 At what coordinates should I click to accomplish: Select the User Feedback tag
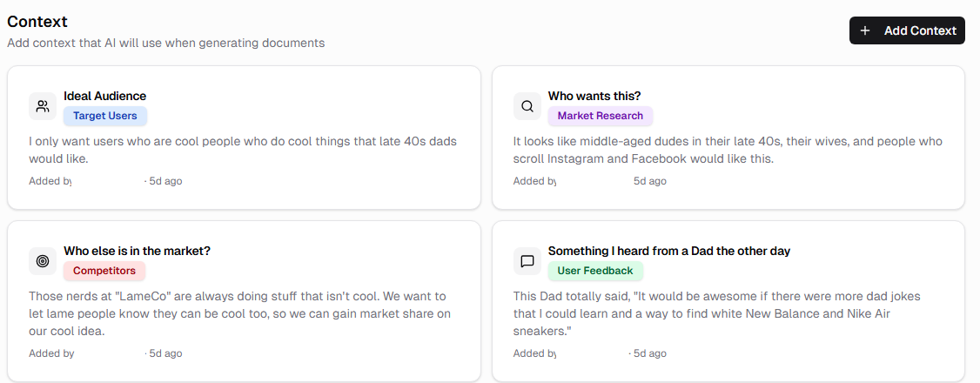point(595,271)
